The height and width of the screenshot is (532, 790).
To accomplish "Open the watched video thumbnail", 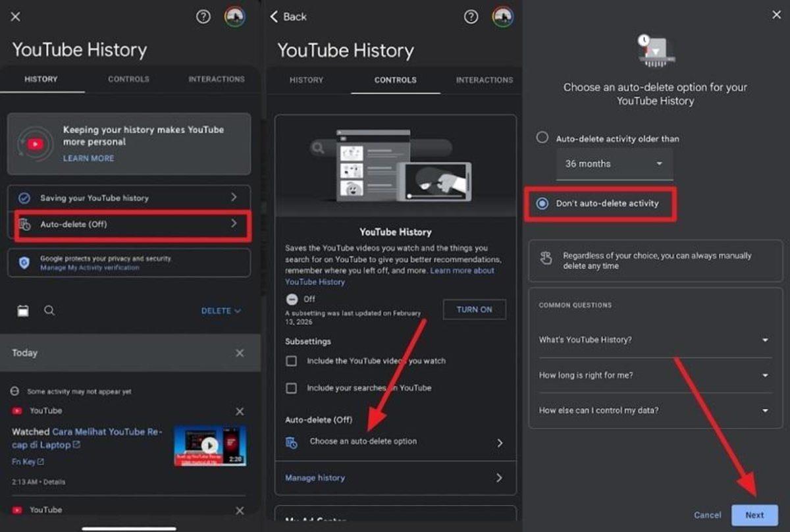I will pyautogui.click(x=210, y=446).
